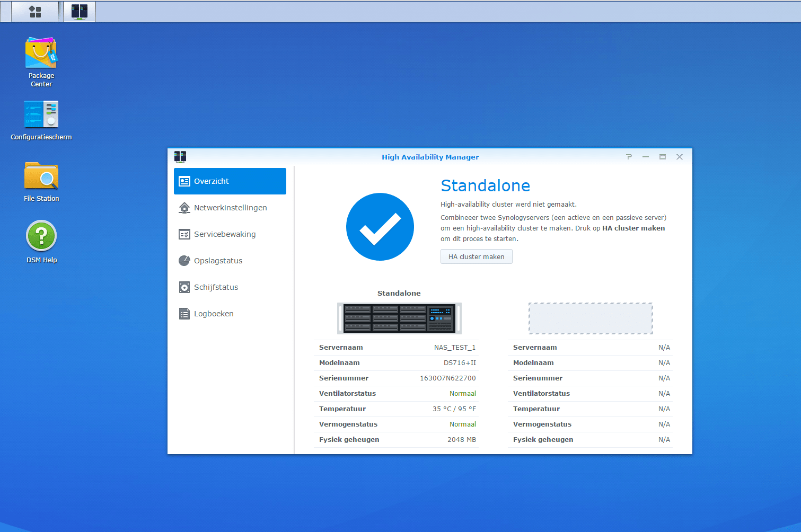Click Serienummer N/A in passive server column

pos(664,378)
